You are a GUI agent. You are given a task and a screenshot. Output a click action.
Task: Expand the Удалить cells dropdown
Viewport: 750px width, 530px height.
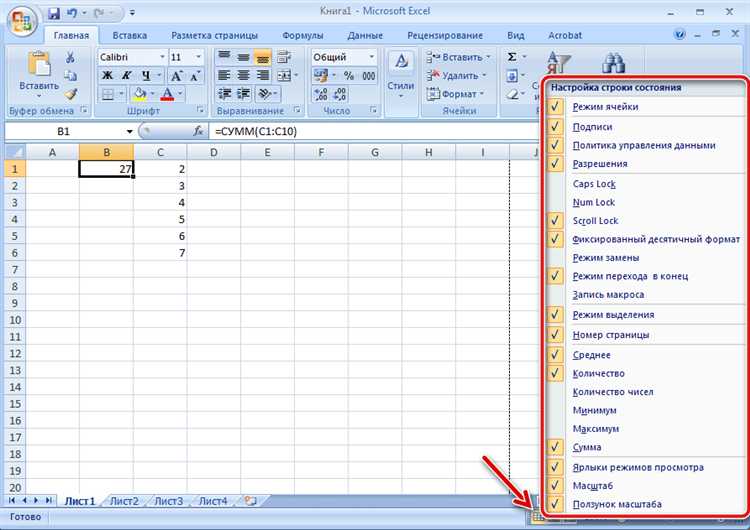(x=484, y=76)
